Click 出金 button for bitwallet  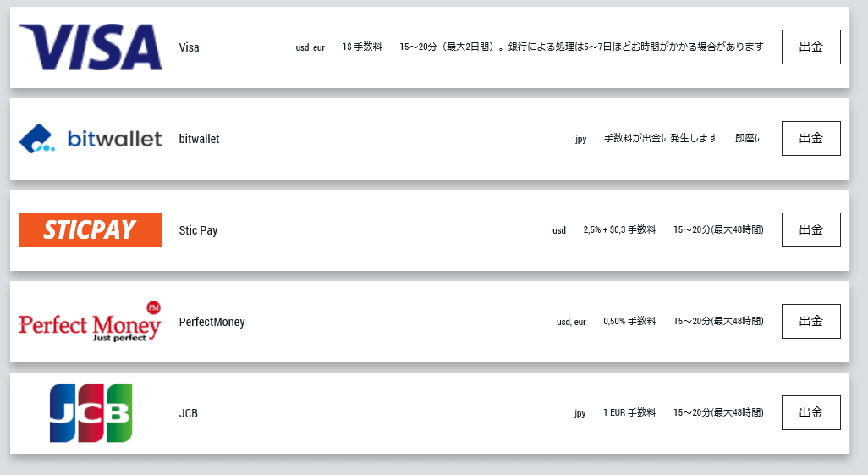[811, 139]
